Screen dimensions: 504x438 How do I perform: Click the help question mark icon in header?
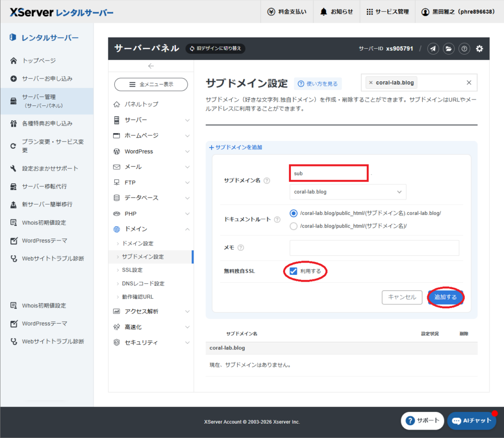(464, 48)
